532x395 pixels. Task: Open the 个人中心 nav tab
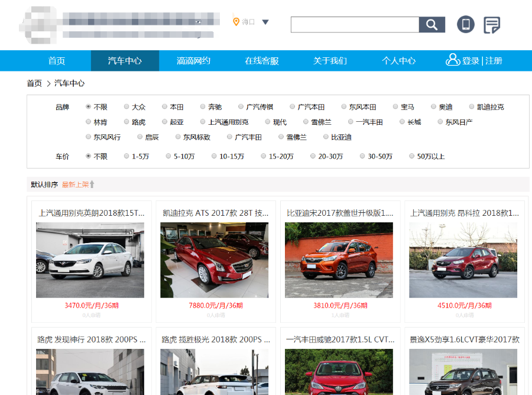click(x=398, y=61)
